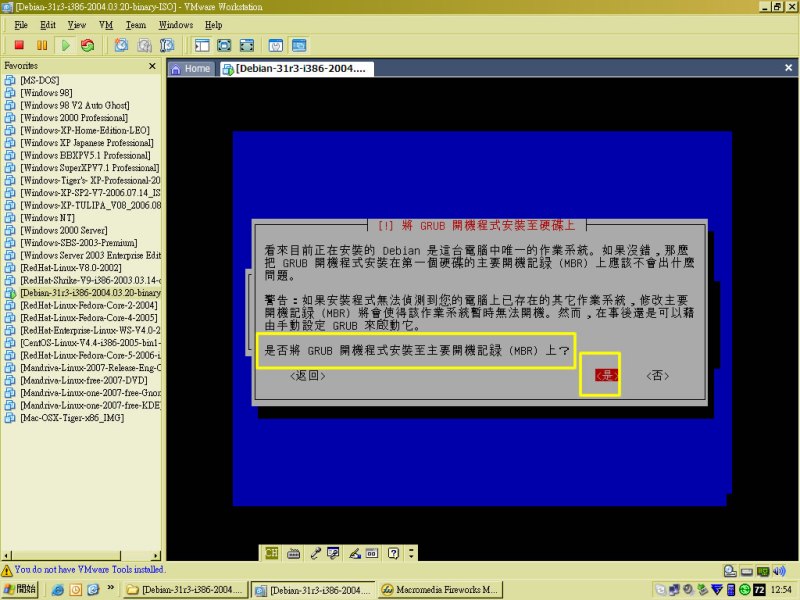Close the Favorites panel
The width and height of the screenshot is (800, 600).
[152, 66]
